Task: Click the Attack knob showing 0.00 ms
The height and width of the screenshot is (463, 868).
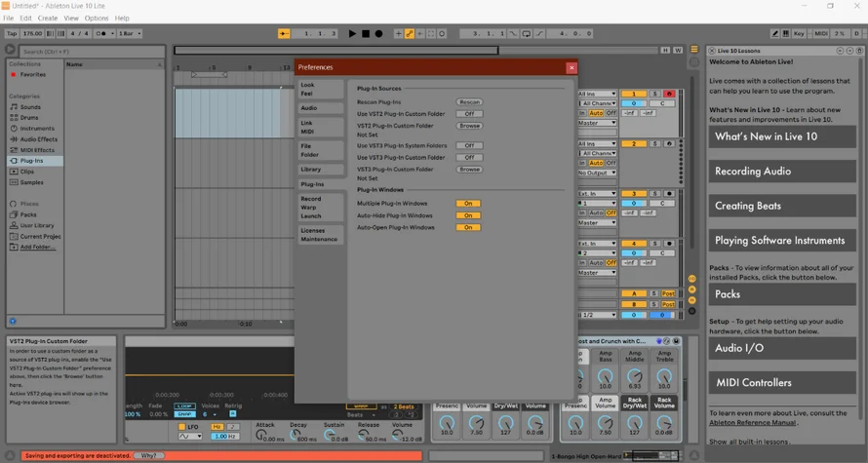Action: (261, 436)
